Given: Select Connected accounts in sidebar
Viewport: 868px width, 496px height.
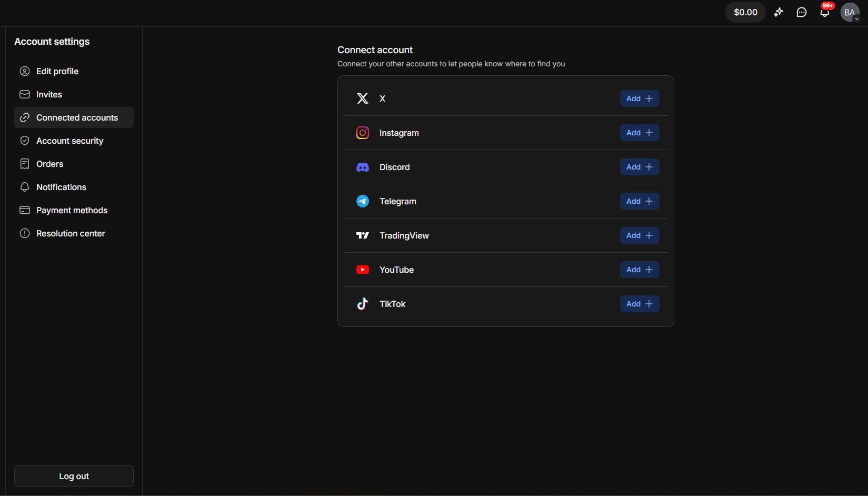Looking at the screenshot, I should tap(74, 117).
